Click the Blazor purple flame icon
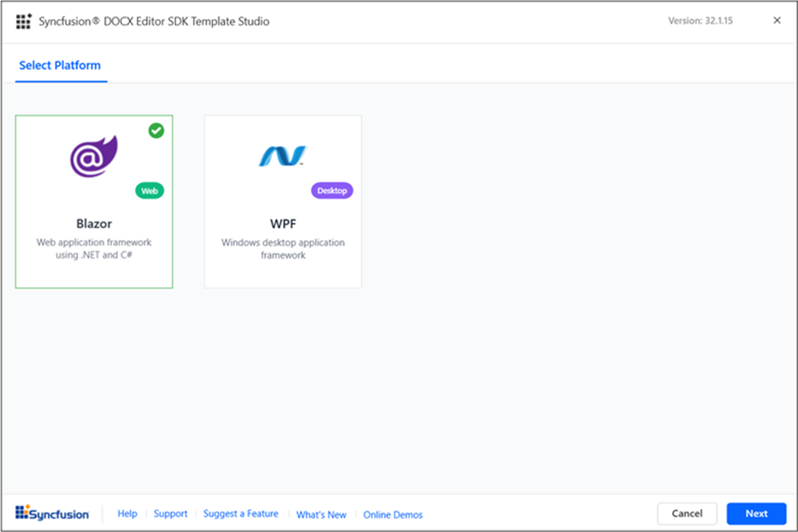The image size is (798, 532). (92, 155)
